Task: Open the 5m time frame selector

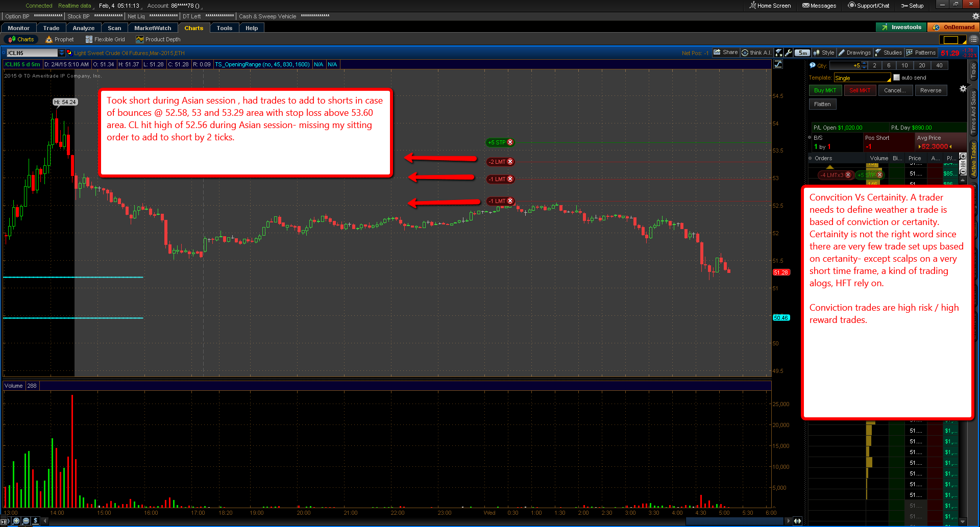Action: pyautogui.click(x=802, y=53)
